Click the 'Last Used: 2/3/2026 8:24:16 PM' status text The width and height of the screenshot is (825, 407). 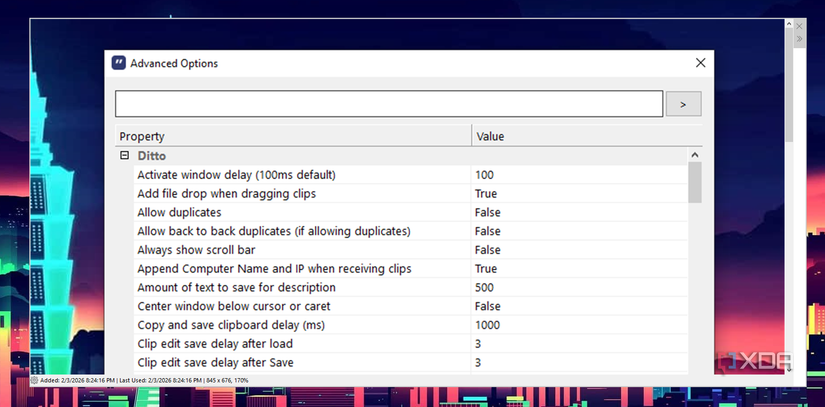(x=160, y=380)
